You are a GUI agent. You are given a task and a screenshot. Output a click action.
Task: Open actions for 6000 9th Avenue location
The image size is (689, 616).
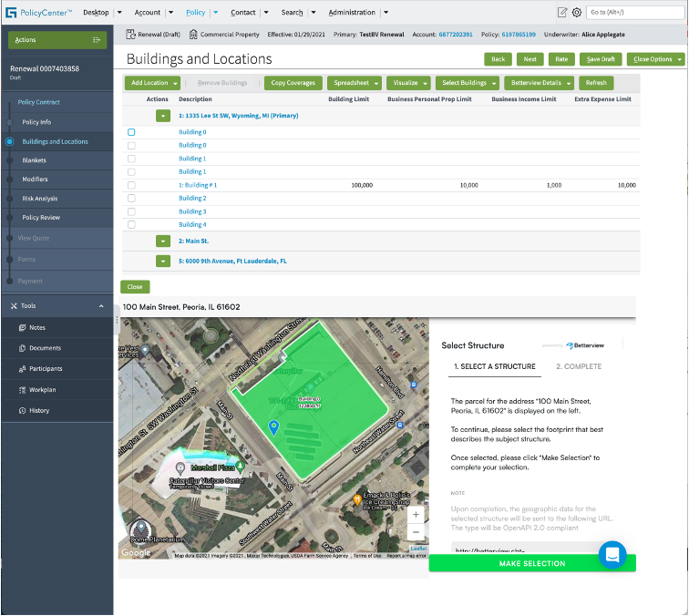pyautogui.click(x=163, y=262)
